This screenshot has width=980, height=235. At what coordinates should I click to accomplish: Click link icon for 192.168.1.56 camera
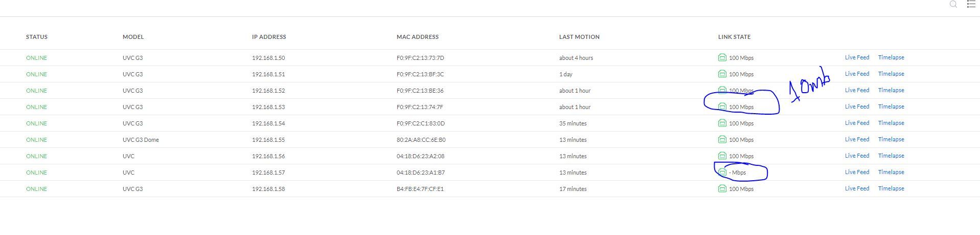click(x=722, y=156)
